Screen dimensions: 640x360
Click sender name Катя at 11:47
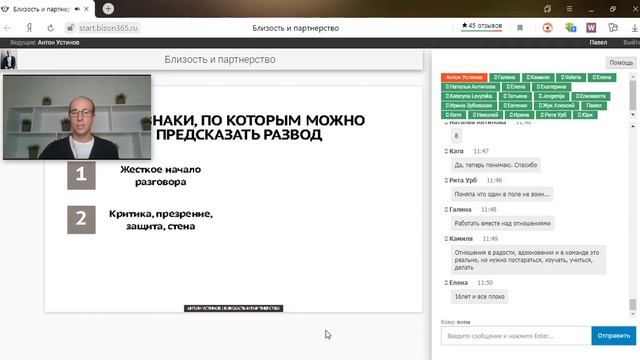pos(456,151)
